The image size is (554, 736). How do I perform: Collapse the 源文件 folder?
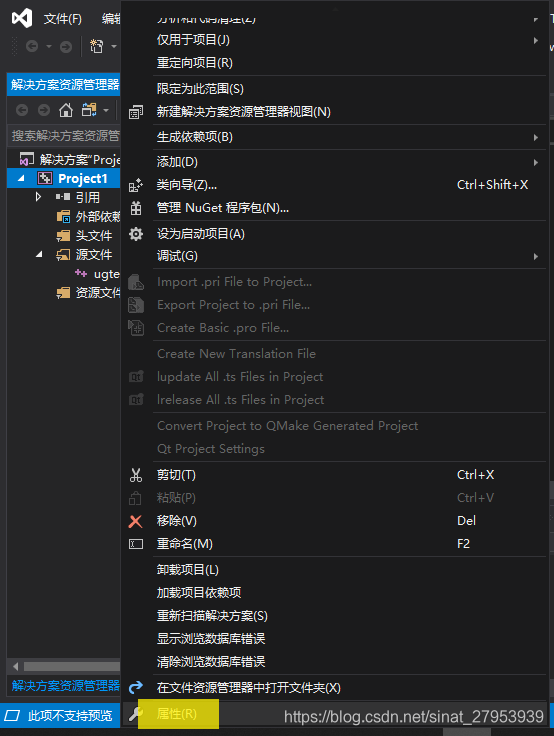click(39, 254)
